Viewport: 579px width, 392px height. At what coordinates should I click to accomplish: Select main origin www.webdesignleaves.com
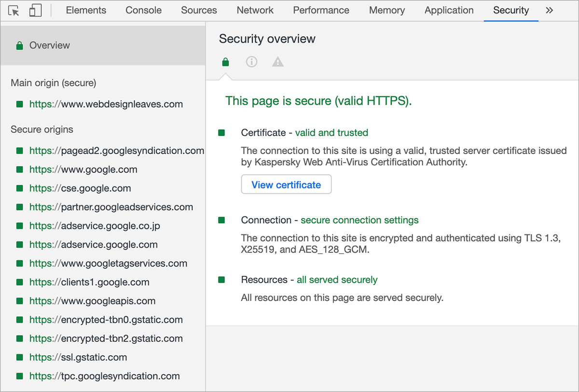(x=106, y=104)
